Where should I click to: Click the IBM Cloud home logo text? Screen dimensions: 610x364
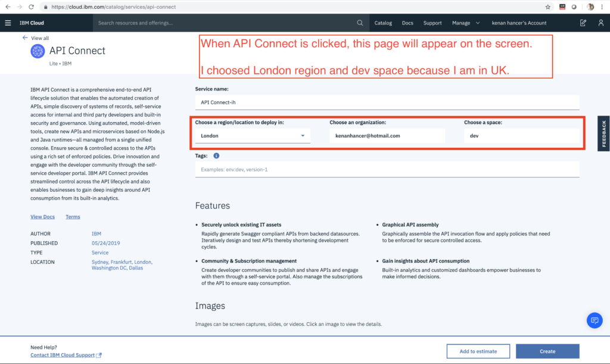pos(32,23)
